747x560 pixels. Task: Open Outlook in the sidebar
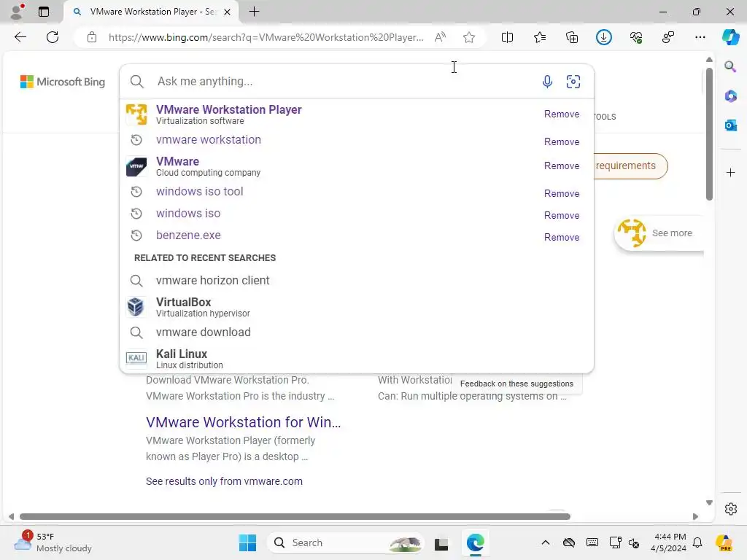(730, 125)
